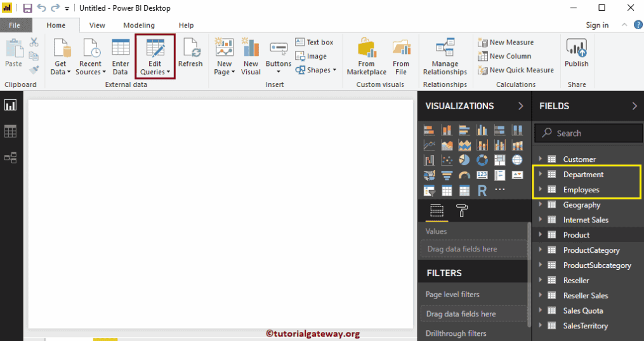Select the R script visual
Image resolution: width=644 pixels, height=341 pixels.
pos(482,191)
